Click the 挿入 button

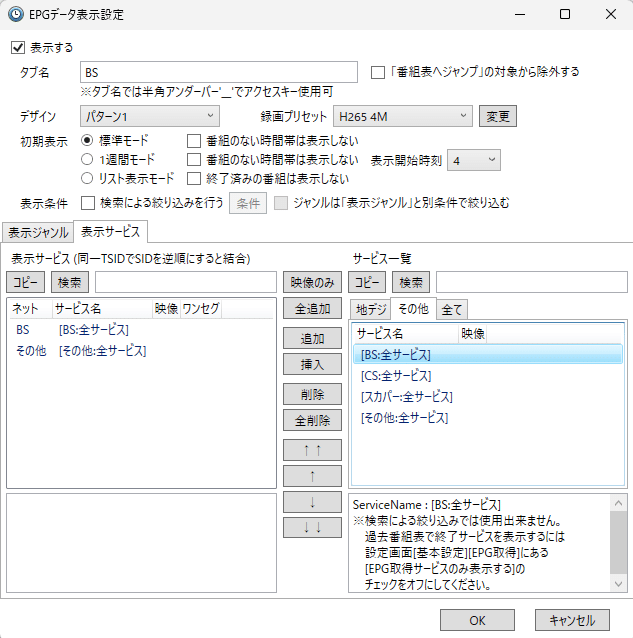[312, 364]
